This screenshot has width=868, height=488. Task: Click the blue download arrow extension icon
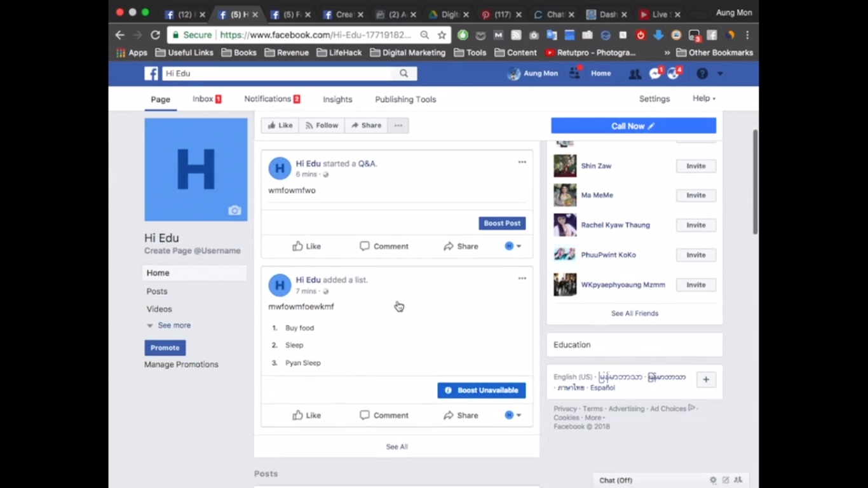(658, 35)
